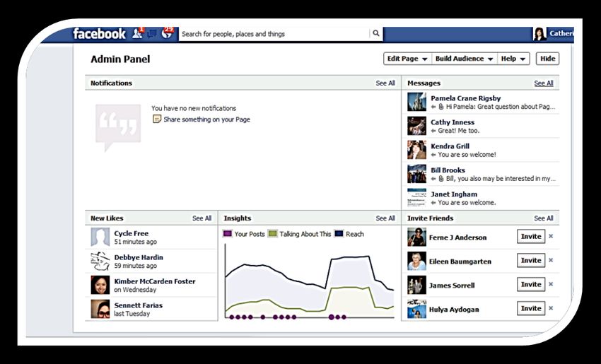Click James Sorrell's photo

[x=416, y=285]
